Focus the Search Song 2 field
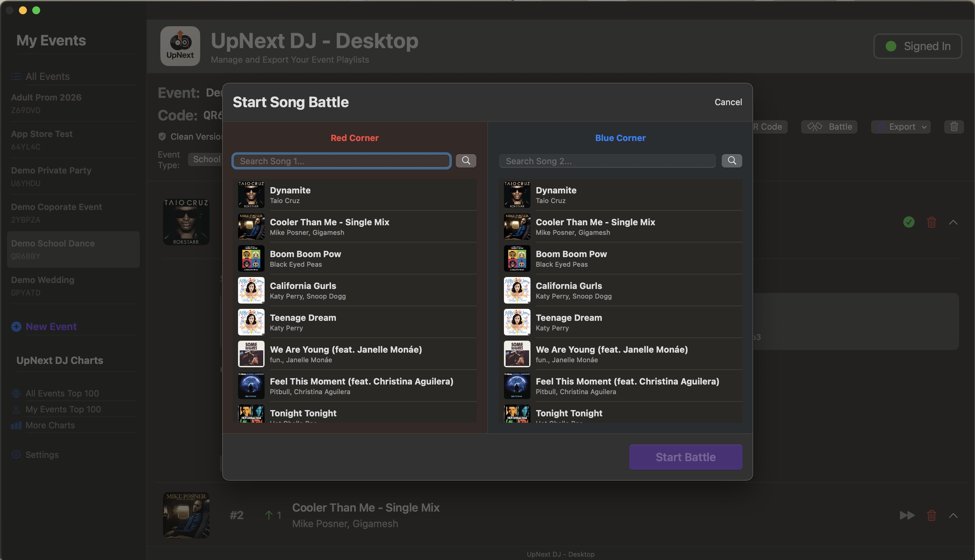 [607, 161]
